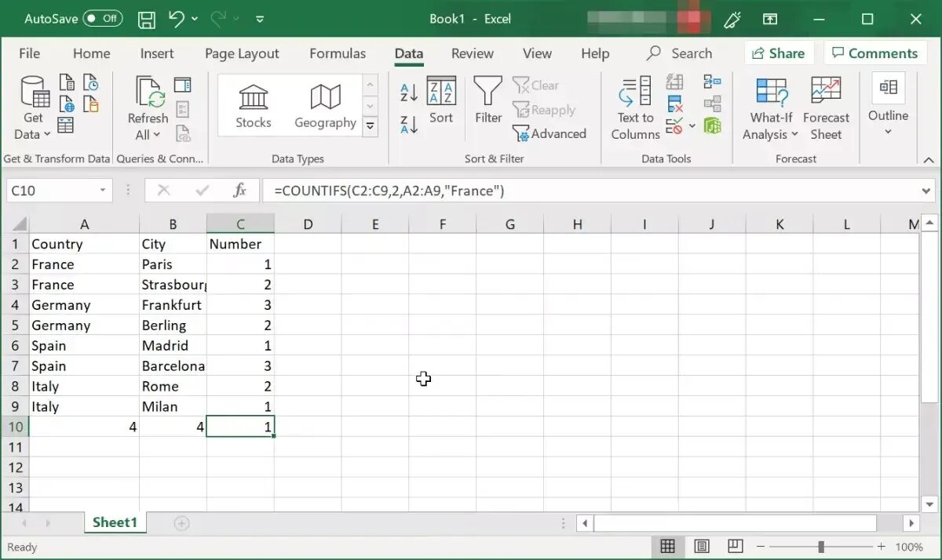Select the Geography data type
The height and width of the screenshot is (560, 942).
(x=325, y=106)
